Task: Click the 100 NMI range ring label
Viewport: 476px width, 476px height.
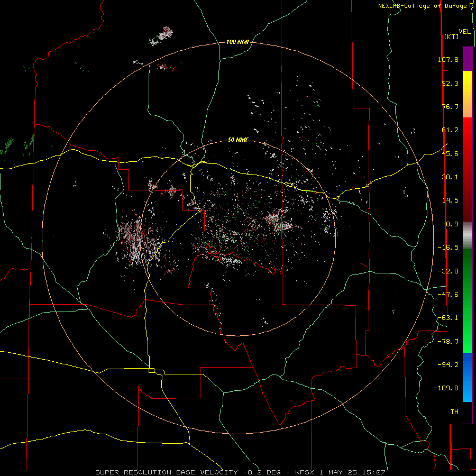Action: [x=237, y=42]
